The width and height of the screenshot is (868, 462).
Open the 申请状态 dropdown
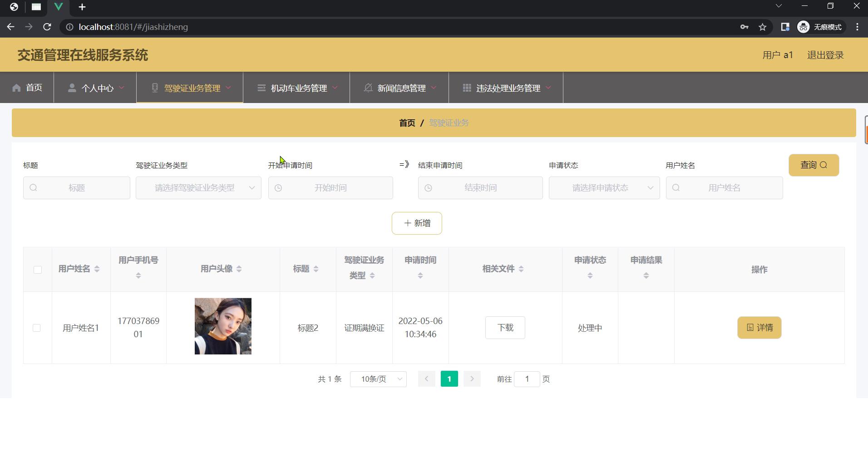click(x=604, y=187)
